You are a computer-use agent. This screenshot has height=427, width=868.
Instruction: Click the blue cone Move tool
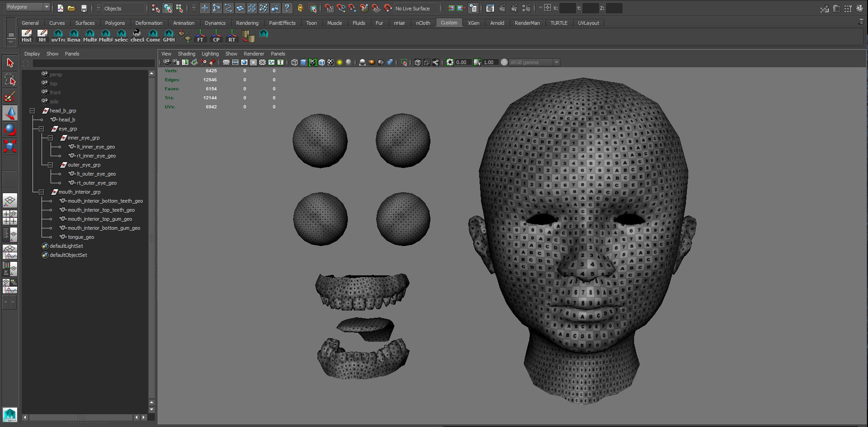10,113
